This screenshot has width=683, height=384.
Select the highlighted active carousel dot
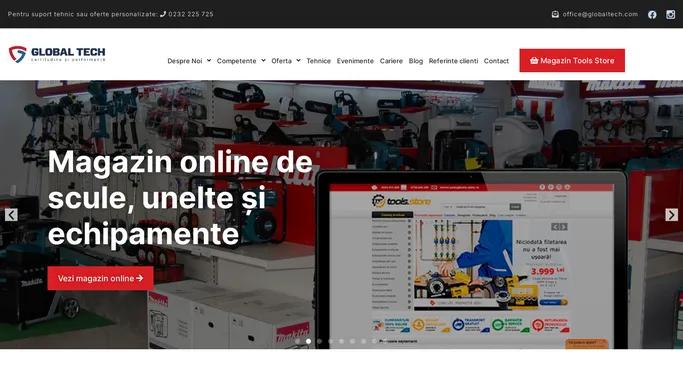(x=308, y=341)
